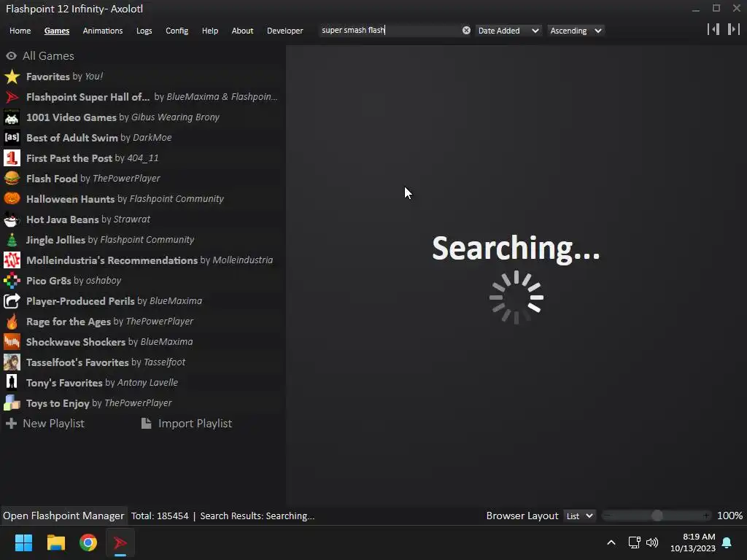The width and height of the screenshot is (747, 560).
Task: Open the Logs tab
Action: (144, 31)
